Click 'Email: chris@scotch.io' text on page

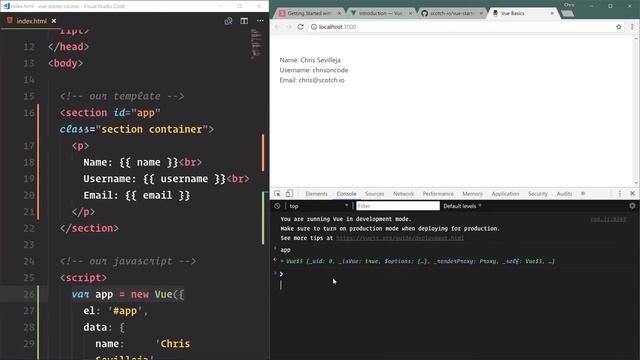click(312, 80)
